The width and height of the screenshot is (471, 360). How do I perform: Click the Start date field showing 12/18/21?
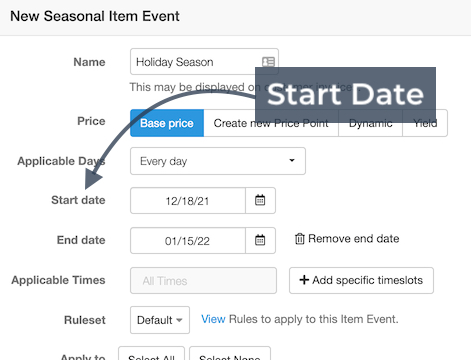188,201
